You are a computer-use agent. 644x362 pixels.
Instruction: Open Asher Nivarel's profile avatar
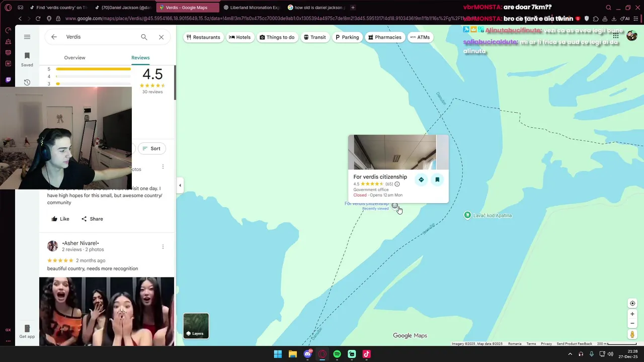tap(52, 246)
